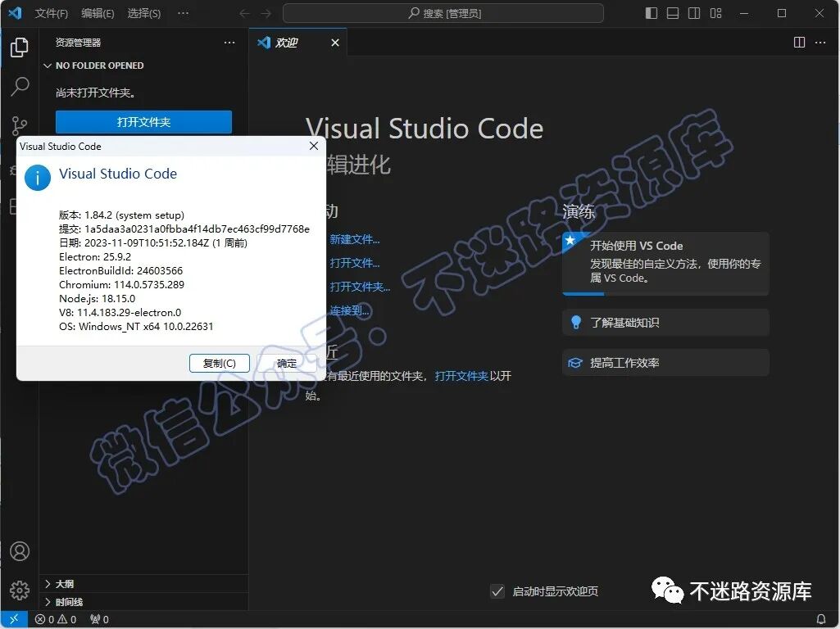Open the Selection (选择) menu
This screenshot has height=629, width=840.
(144, 13)
